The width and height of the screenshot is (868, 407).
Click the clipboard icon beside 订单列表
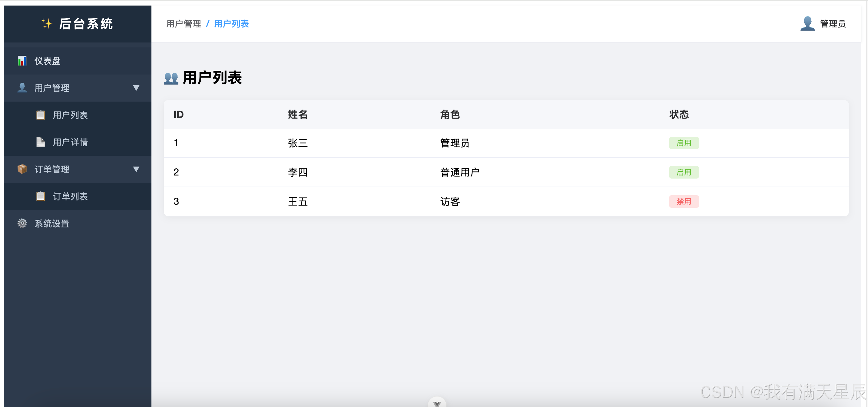40,196
